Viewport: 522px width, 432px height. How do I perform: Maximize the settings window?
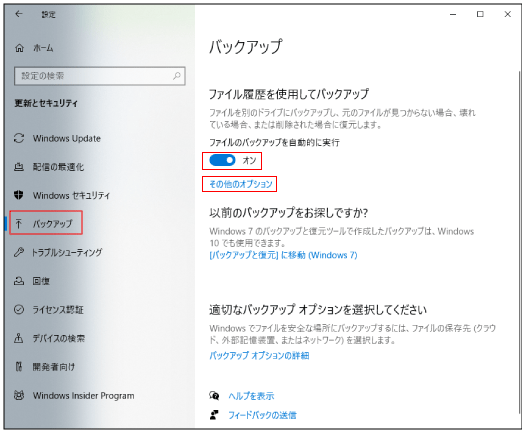480,14
